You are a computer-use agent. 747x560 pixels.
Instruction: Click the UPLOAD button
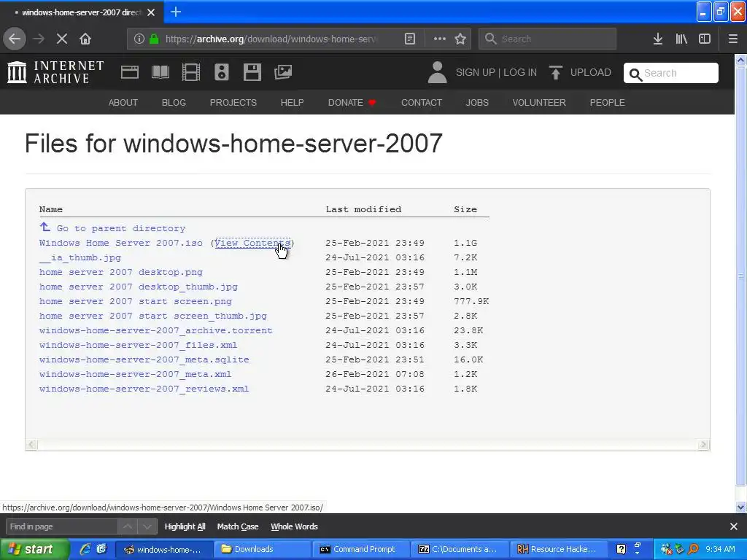point(580,72)
